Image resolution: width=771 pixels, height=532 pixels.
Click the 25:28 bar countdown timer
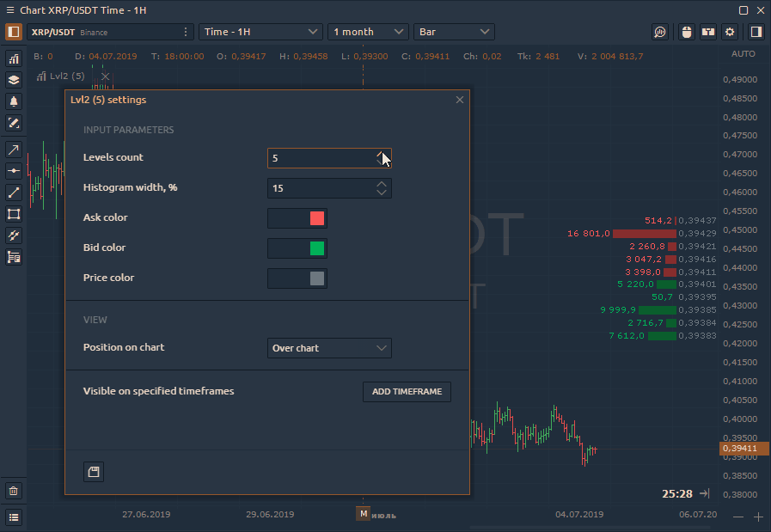pyautogui.click(x=677, y=493)
